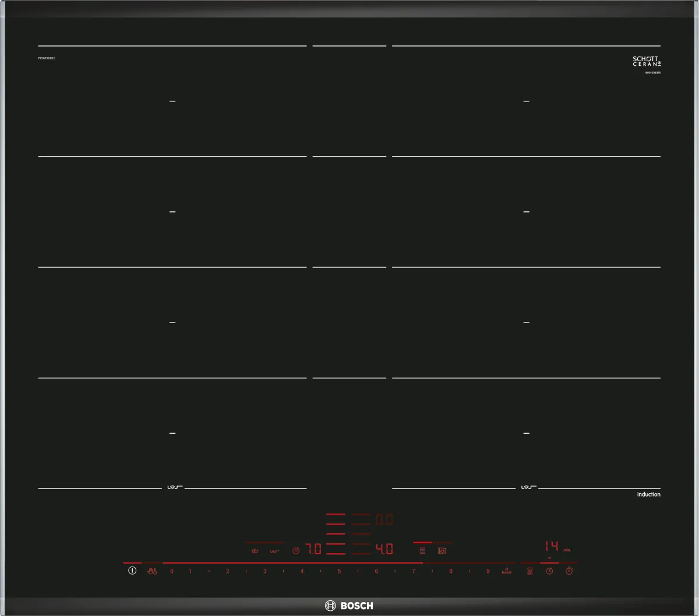This screenshot has height=616, width=699.
Task: Set power level to 0 on slider
Action: click(171, 572)
